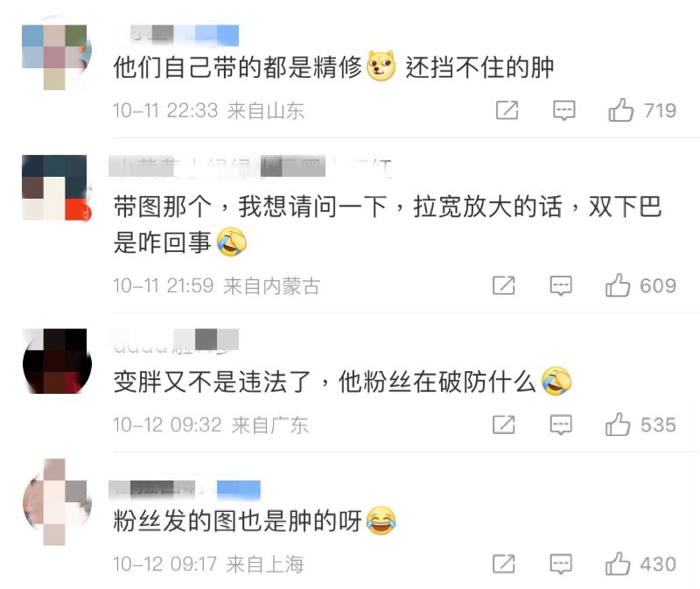Share the comment from 上海
The height and width of the screenshot is (589, 700).
504,564
